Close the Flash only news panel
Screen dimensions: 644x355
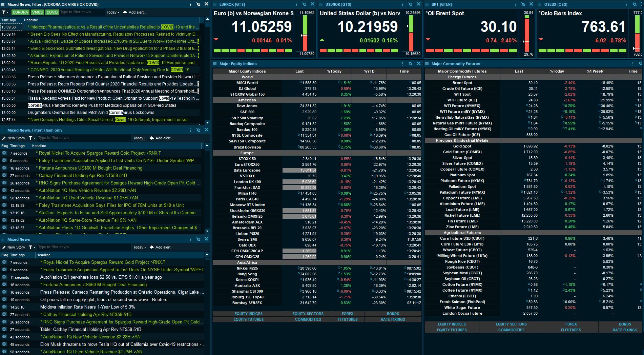[x=207, y=130]
